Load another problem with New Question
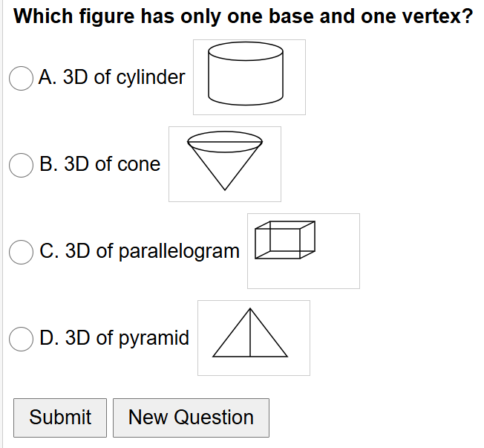Screen dimensions: 484x448 point(191,418)
